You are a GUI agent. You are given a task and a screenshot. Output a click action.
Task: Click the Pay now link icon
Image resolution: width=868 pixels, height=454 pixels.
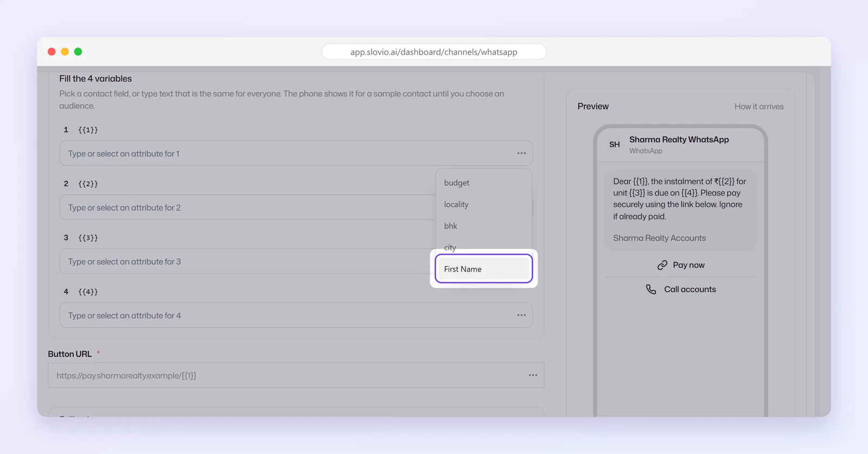(x=662, y=265)
